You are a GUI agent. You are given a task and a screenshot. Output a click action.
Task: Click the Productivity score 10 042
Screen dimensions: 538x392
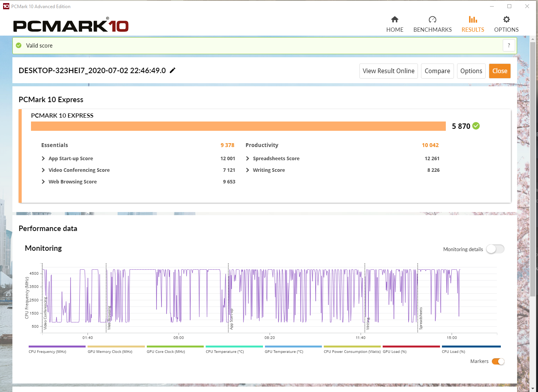pyautogui.click(x=430, y=145)
